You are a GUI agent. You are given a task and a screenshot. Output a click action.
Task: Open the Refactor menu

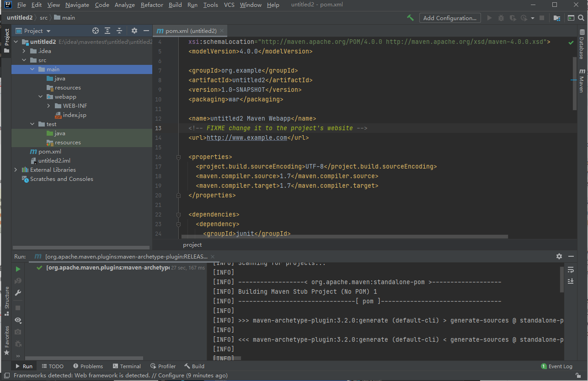[x=152, y=5]
